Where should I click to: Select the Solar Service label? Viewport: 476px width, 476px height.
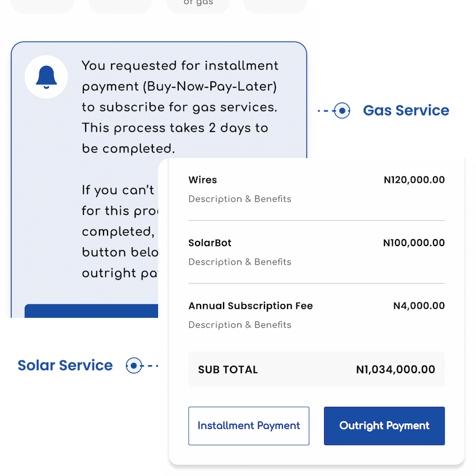(65, 365)
